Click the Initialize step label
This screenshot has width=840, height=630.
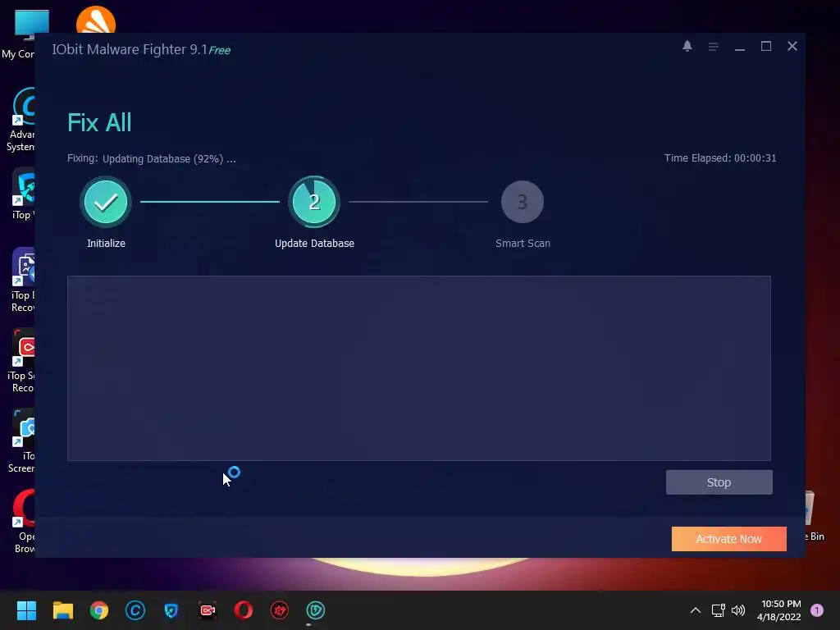point(106,243)
